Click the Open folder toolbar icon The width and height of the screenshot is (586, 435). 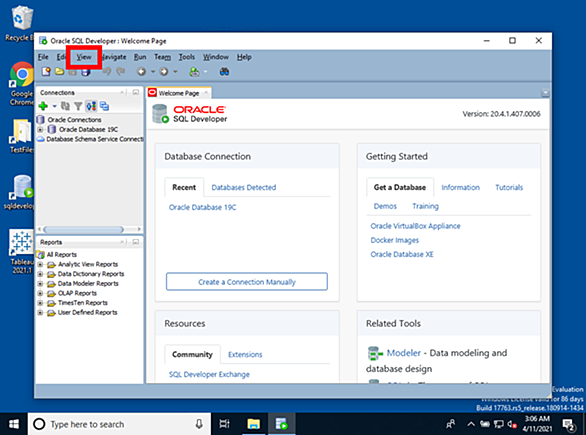59,71
